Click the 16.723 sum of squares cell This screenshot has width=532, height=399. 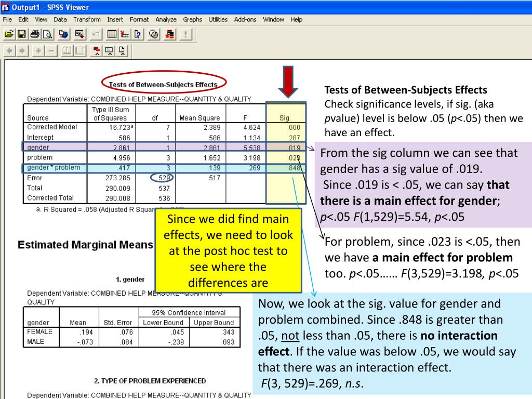[x=121, y=127]
